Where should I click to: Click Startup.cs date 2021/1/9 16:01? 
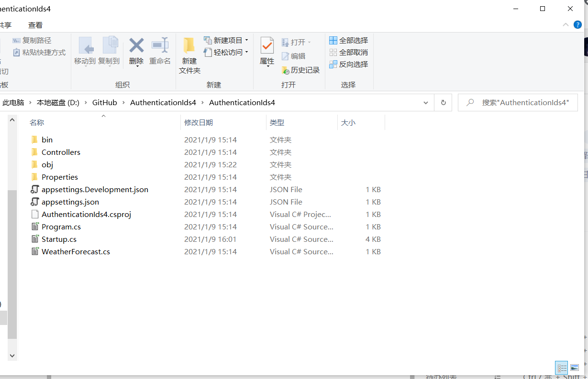[211, 239]
